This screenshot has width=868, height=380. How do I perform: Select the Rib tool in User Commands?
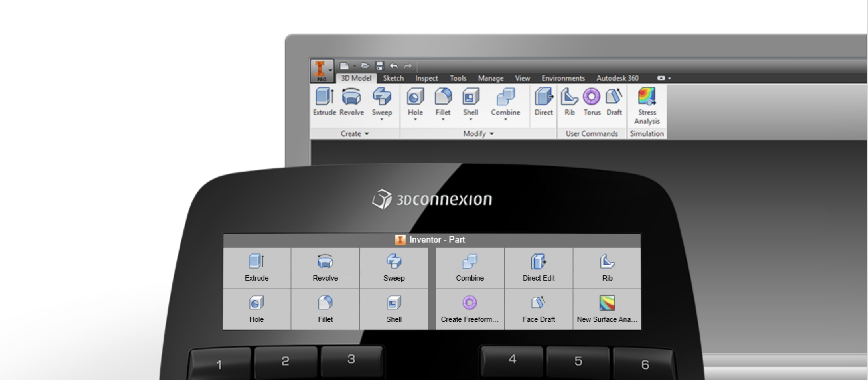point(569,102)
